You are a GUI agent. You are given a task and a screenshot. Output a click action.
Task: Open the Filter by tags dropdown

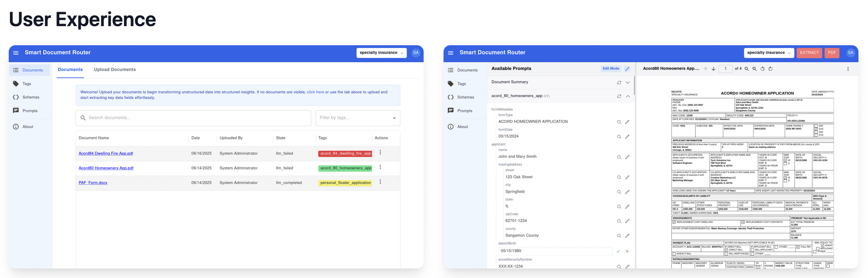(394, 118)
